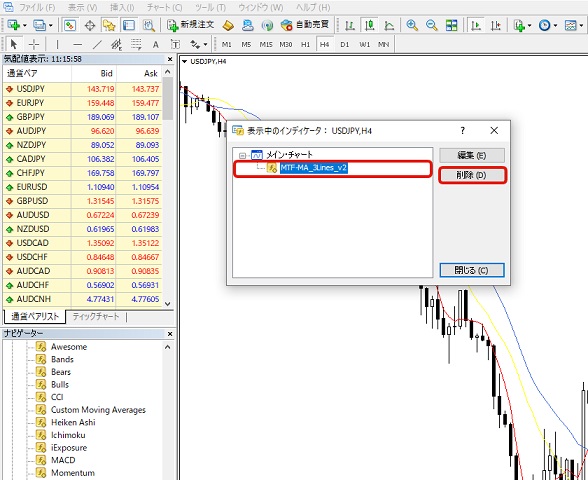Click the 削除 (D) delete button

(x=472, y=175)
